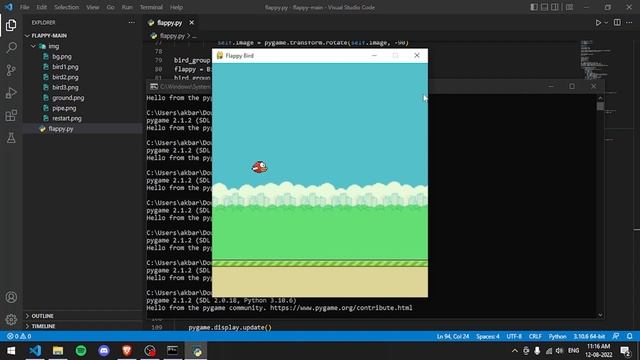Open the Help menu
640x360 pixels.
pyautogui.click(x=176, y=7)
